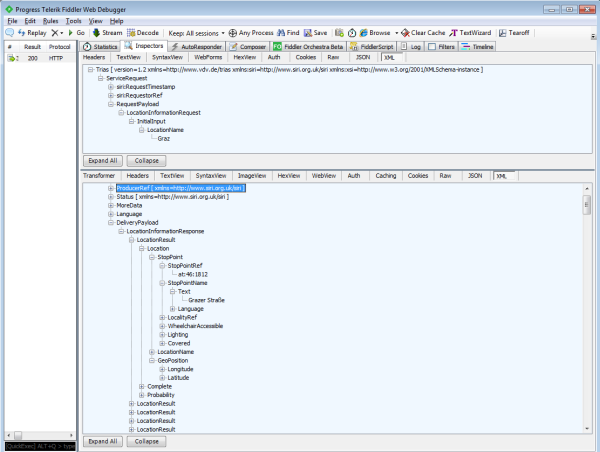Open the Remove (X) dropdown in toolbar

click(x=57, y=33)
